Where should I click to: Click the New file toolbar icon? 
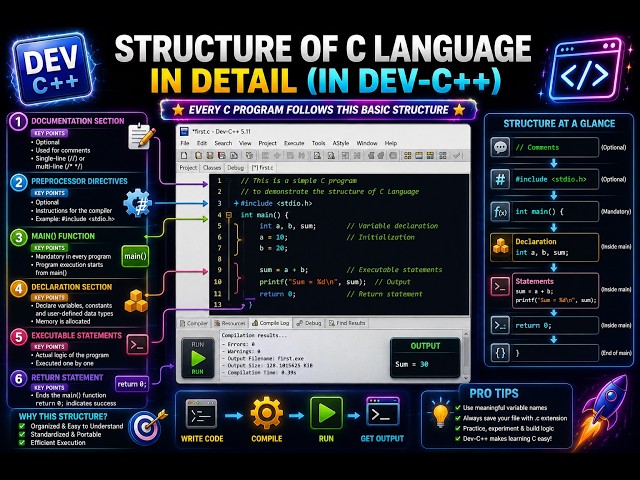point(184,156)
